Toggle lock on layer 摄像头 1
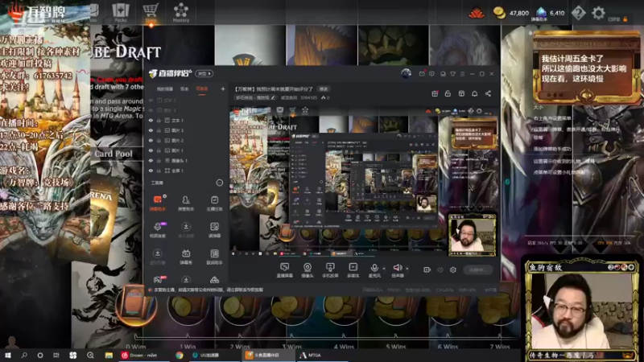This screenshot has height=362, width=644. tap(159, 160)
